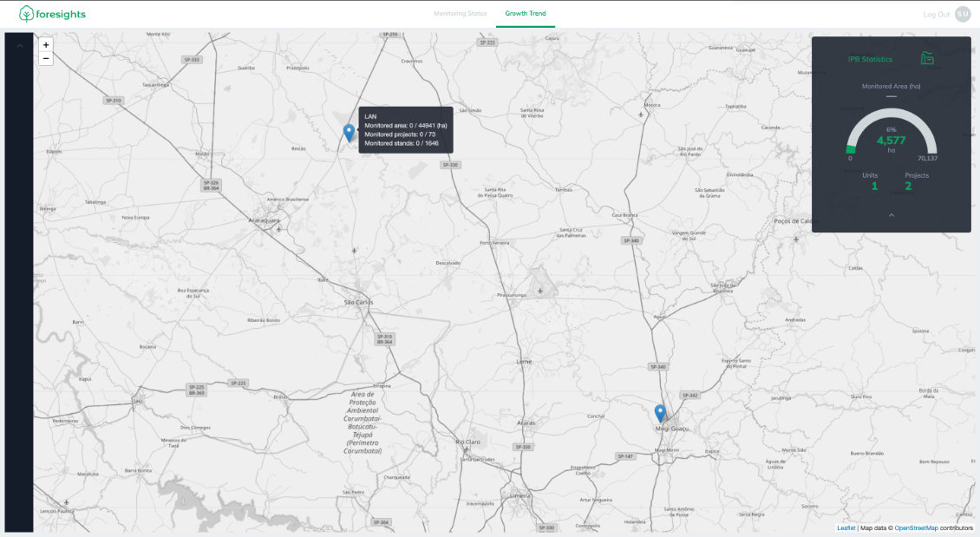Open the Monitoring Status tab
The height and width of the screenshot is (537, 980).
(460, 13)
